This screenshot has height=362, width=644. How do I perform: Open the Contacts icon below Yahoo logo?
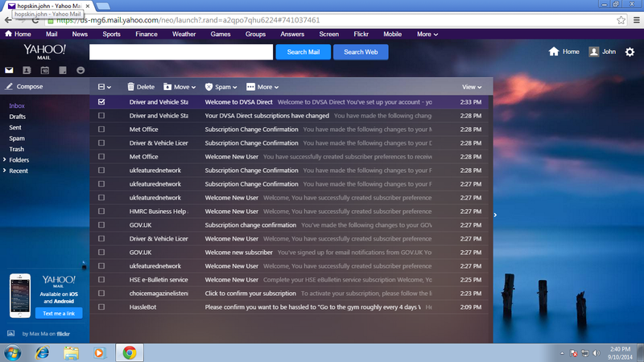click(27, 70)
